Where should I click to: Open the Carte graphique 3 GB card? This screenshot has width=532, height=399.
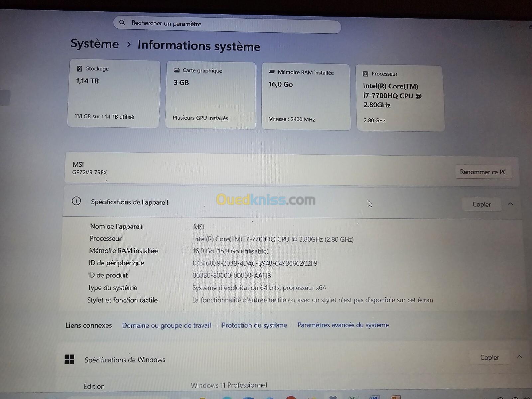(x=211, y=95)
